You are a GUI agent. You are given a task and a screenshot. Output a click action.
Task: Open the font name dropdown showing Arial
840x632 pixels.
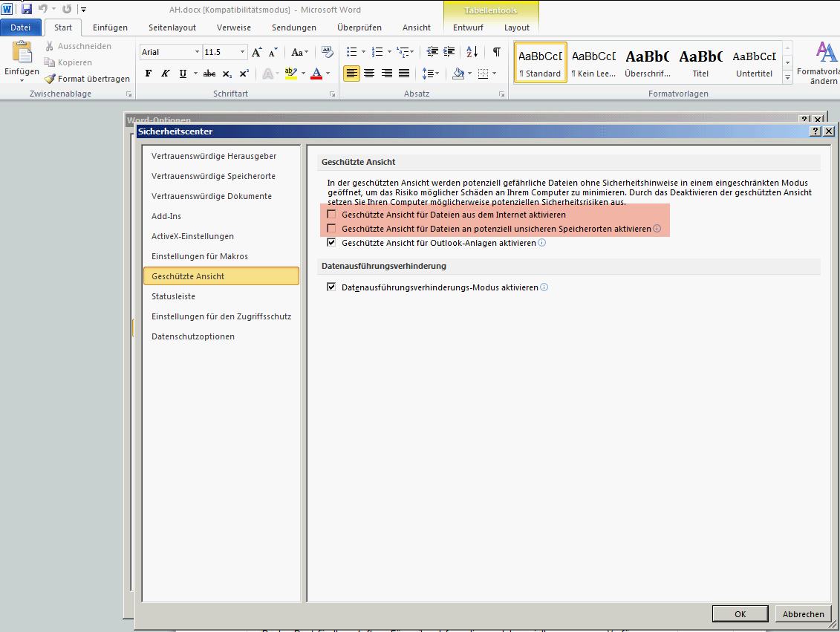(x=198, y=52)
